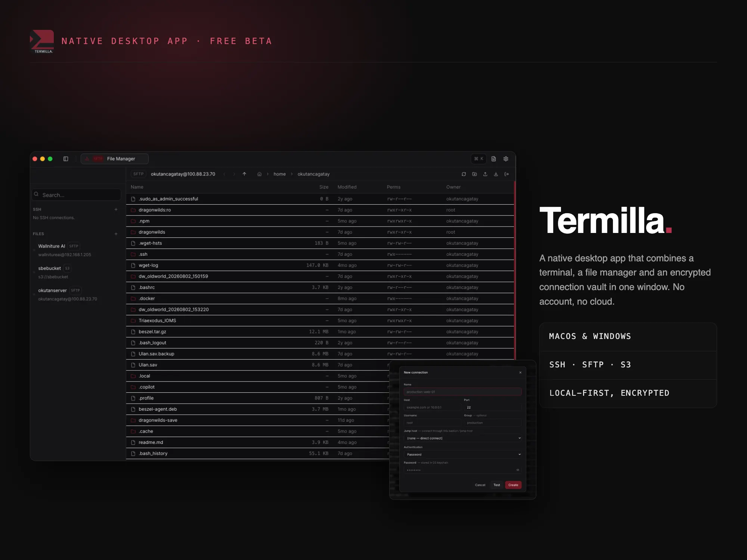Click the .copilot folder icon
The height and width of the screenshot is (560, 747).
[133, 387]
